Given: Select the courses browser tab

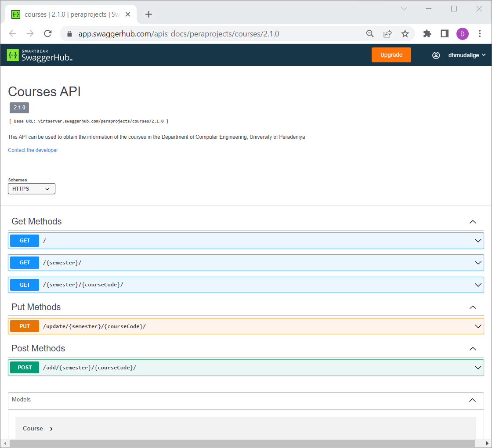Looking at the screenshot, I should tap(71, 14).
